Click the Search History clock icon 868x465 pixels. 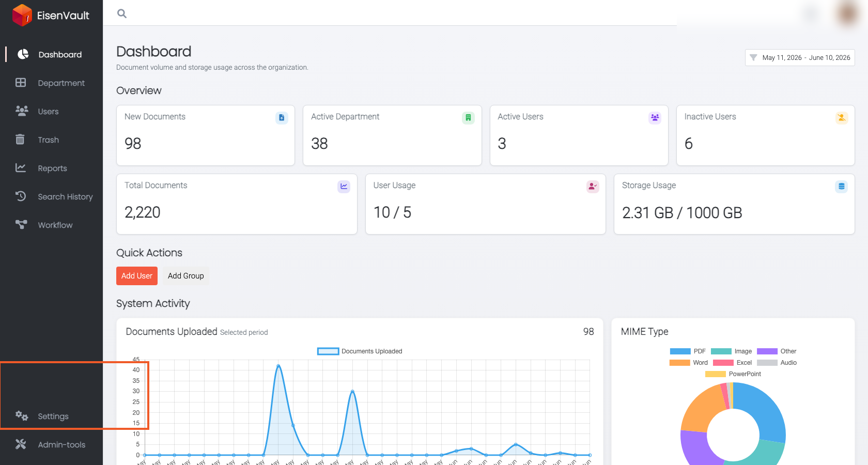pyautogui.click(x=21, y=196)
